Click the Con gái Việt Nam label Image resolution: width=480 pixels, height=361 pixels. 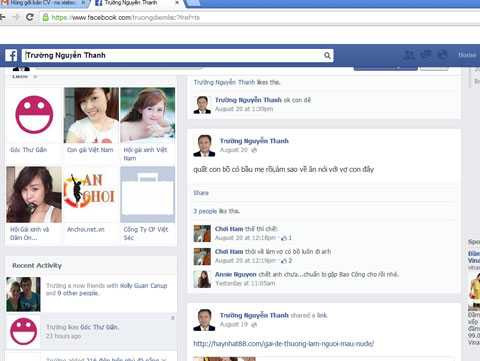90,150
